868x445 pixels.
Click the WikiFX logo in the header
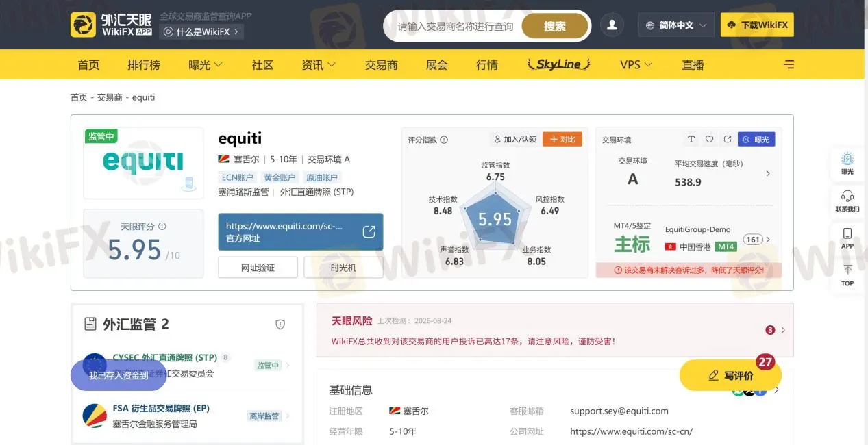pyautogui.click(x=111, y=25)
